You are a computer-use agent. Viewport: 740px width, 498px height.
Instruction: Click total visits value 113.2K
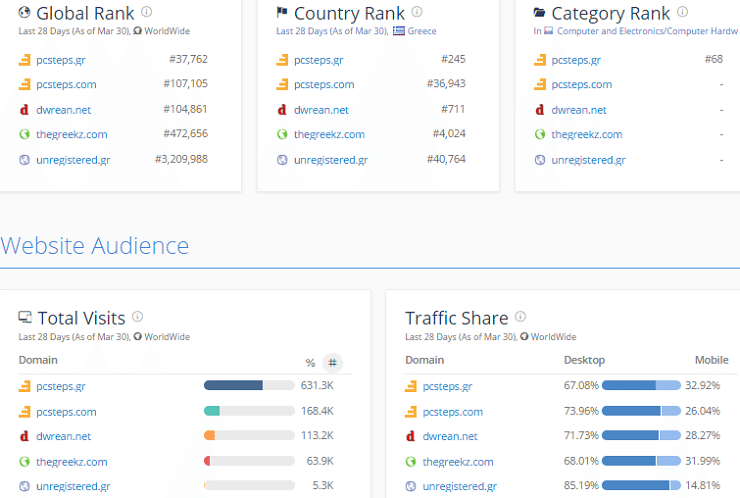[x=317, y=435]
